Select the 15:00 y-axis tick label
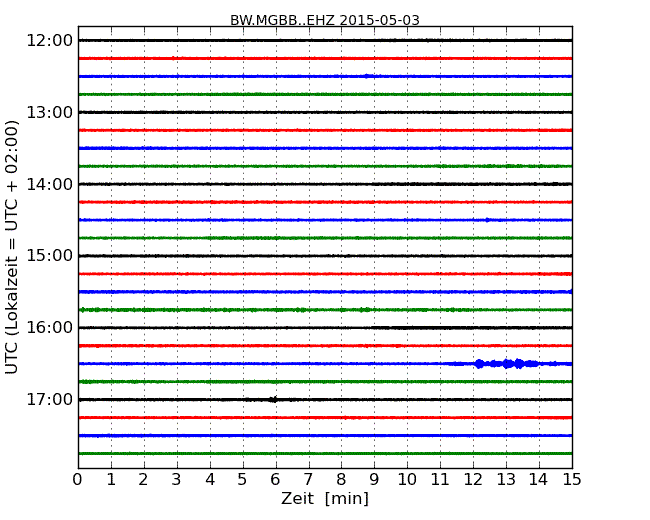 (x=49, y=256)
